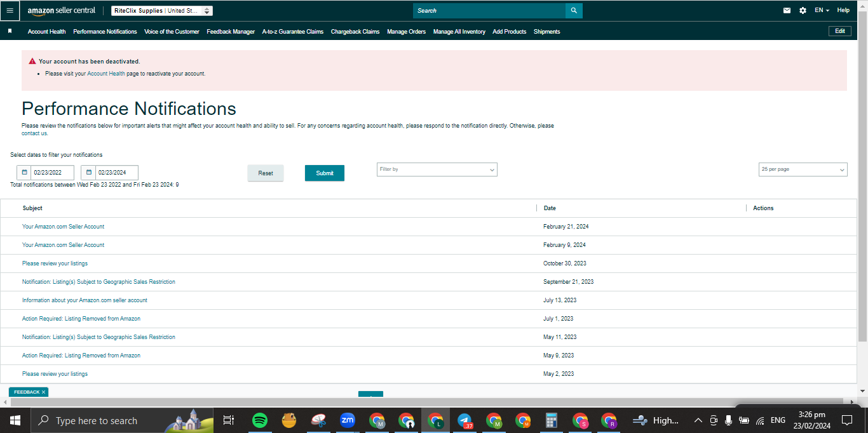Screen dimensions: 868x433
Task: Click the end date field 02/23/2024
Action: click(x=116, y=173)
